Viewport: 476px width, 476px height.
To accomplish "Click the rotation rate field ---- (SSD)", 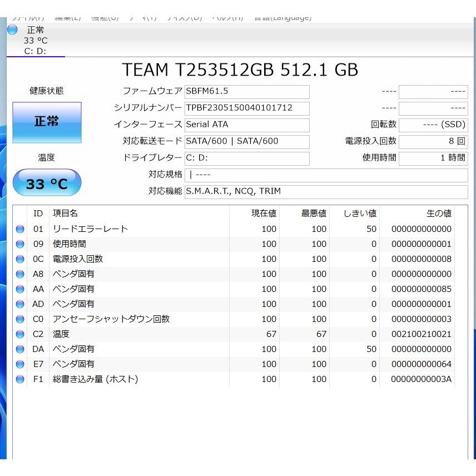I will point(433,125).
